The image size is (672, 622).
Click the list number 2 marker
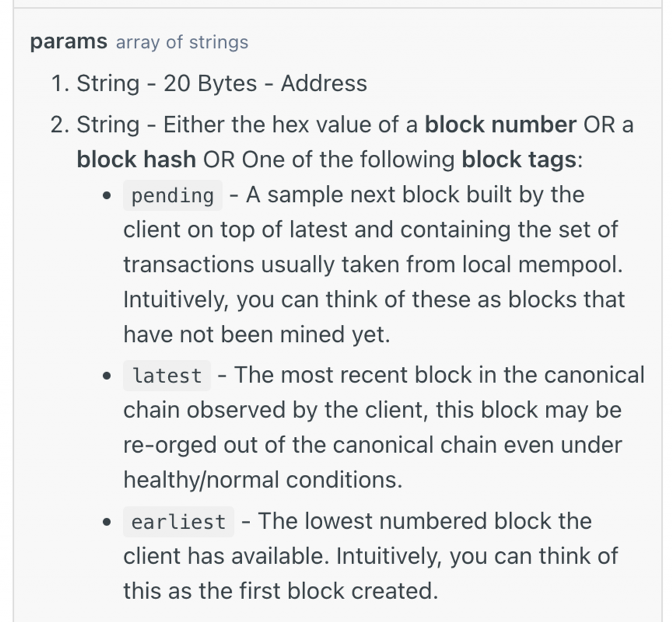(x=60, y=125)
